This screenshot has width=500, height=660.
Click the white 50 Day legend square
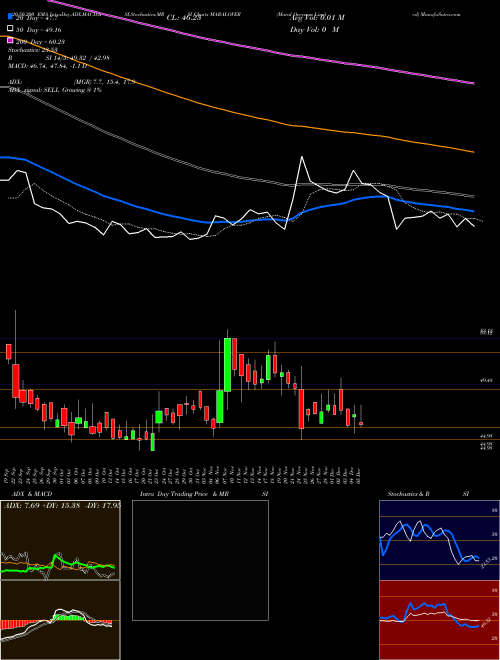click(x=11, y=29)
